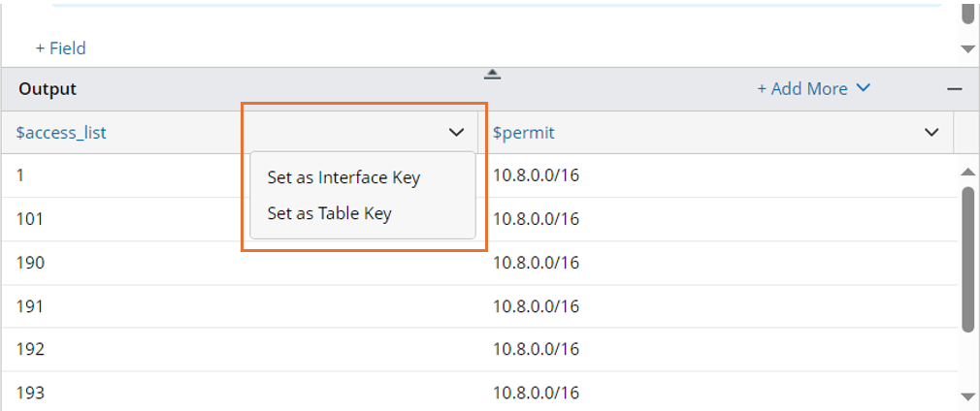Click upper panel scroll down arrow
The image size is (980, 411).
[966, 48]
